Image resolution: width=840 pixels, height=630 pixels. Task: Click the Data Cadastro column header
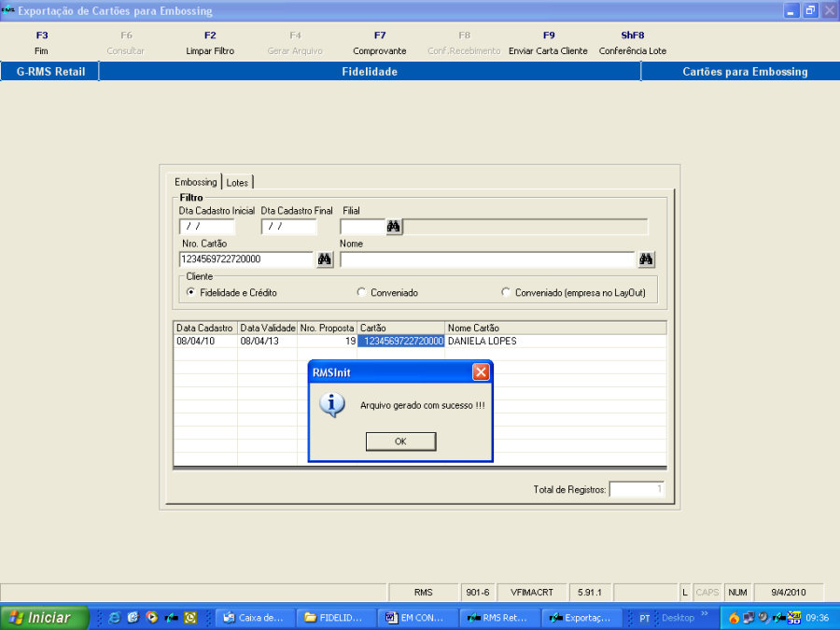[205, 328]
